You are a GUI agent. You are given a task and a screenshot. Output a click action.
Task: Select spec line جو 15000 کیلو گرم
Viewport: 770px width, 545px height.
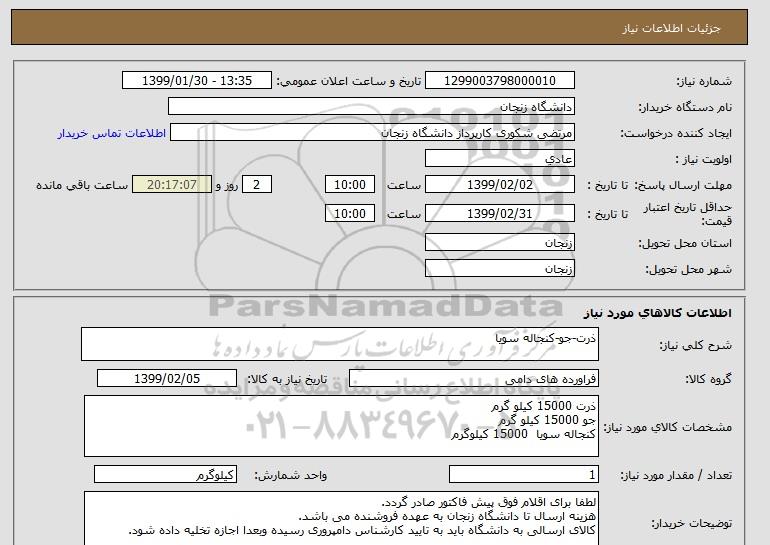tap(547, 420)
